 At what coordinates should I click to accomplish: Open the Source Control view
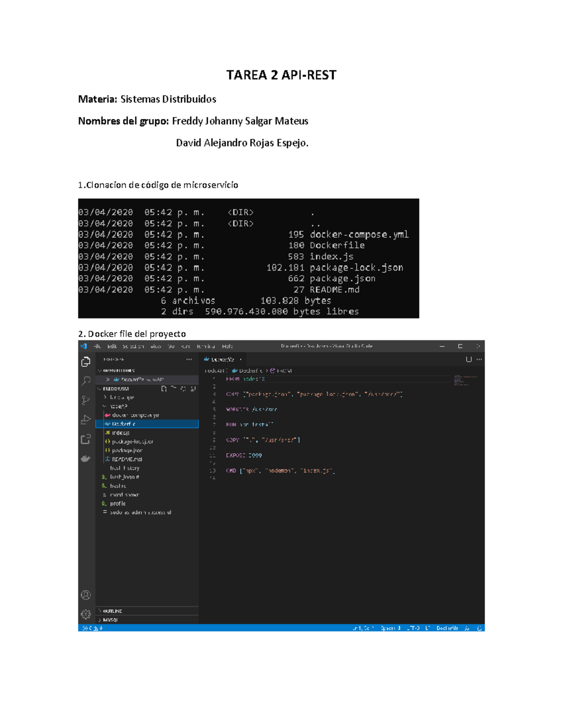click(x=86, y=400)
